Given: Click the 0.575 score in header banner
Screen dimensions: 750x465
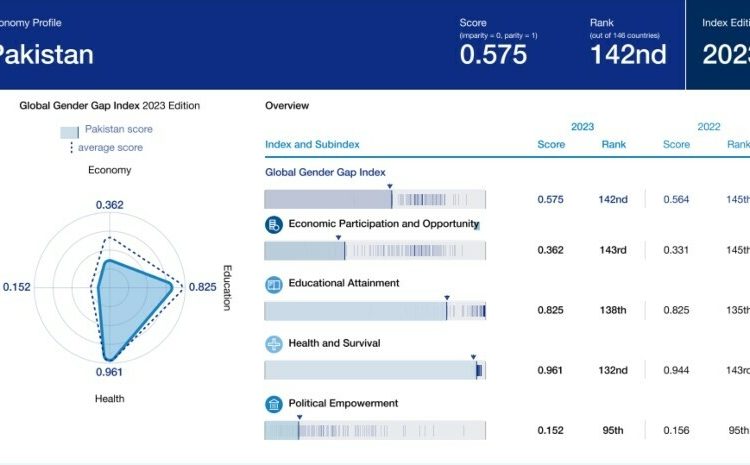Looking at the screenshot, I should click(x=493, y=55).
